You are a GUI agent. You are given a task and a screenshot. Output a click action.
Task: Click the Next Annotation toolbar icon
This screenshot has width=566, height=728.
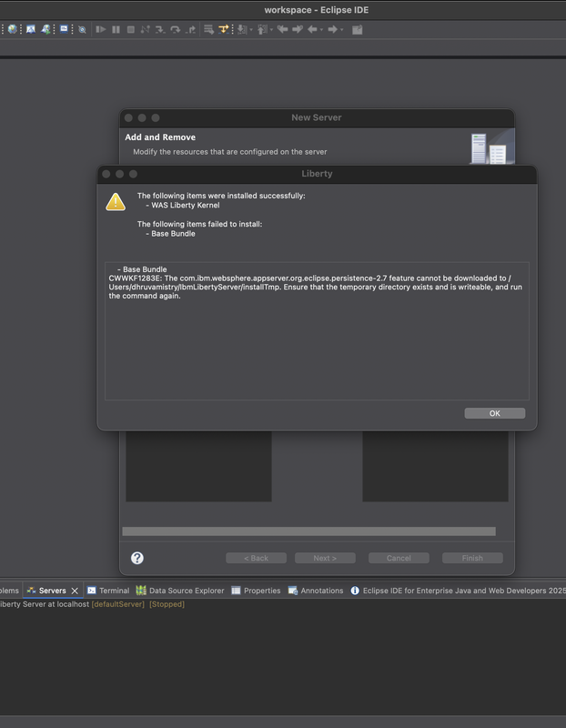click(x=242, y=30)
